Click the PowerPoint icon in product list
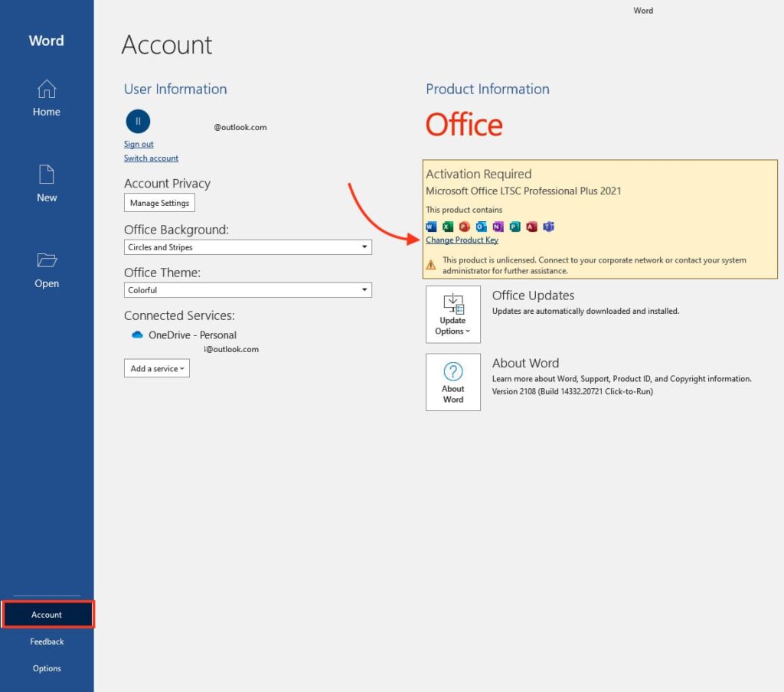This screenshot has width=784, height=692. point(465,227)
